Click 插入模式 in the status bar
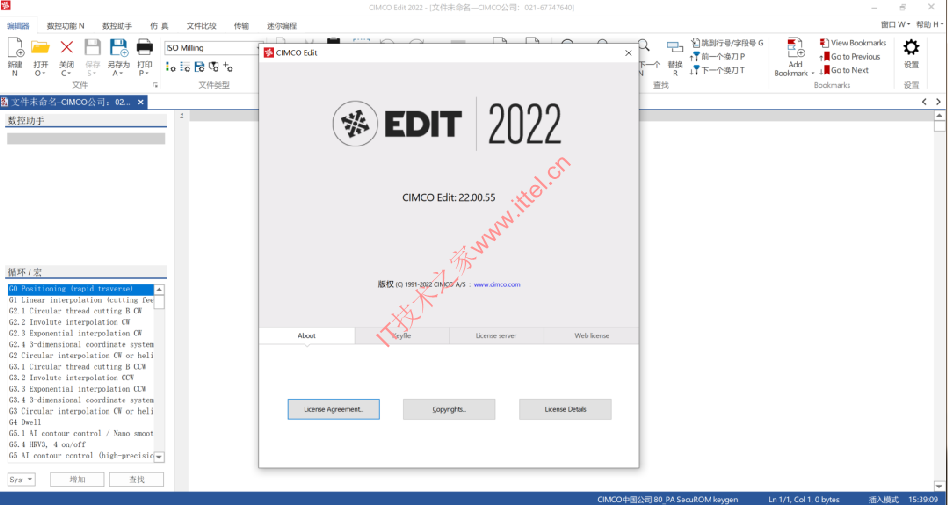Image resolution: width=948 pixels, height=505 pixels. click(883, 499)
